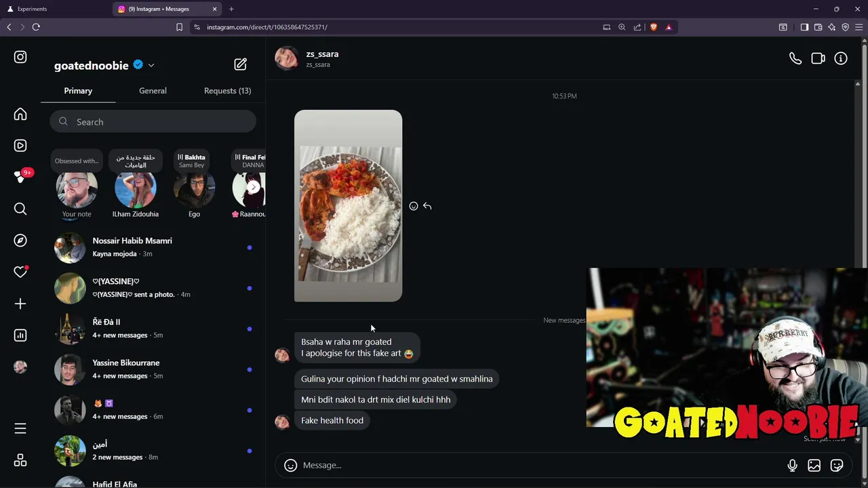Viewport: 868px width, 488px height.
Task: Click 'Bsaha w raha mr goated' message
Action: point(357,347)
